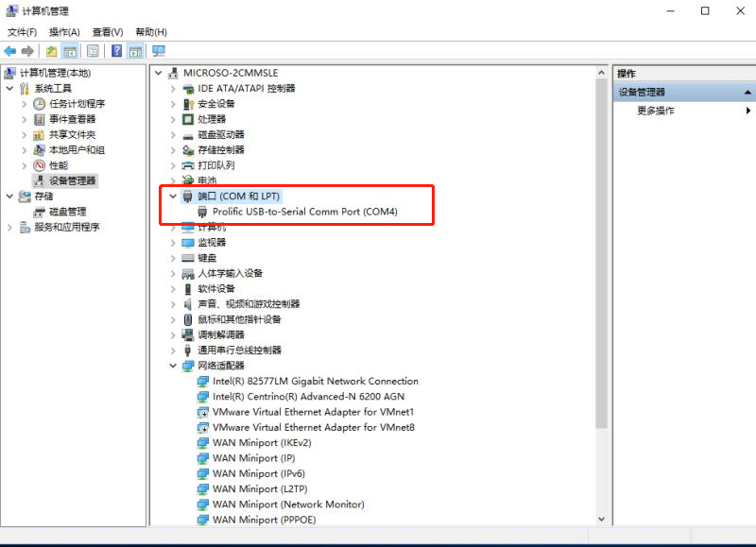The width and height of the screenshot is (756, 547).
Task: Click the 本地用户和组 icon
Action: 39,150
